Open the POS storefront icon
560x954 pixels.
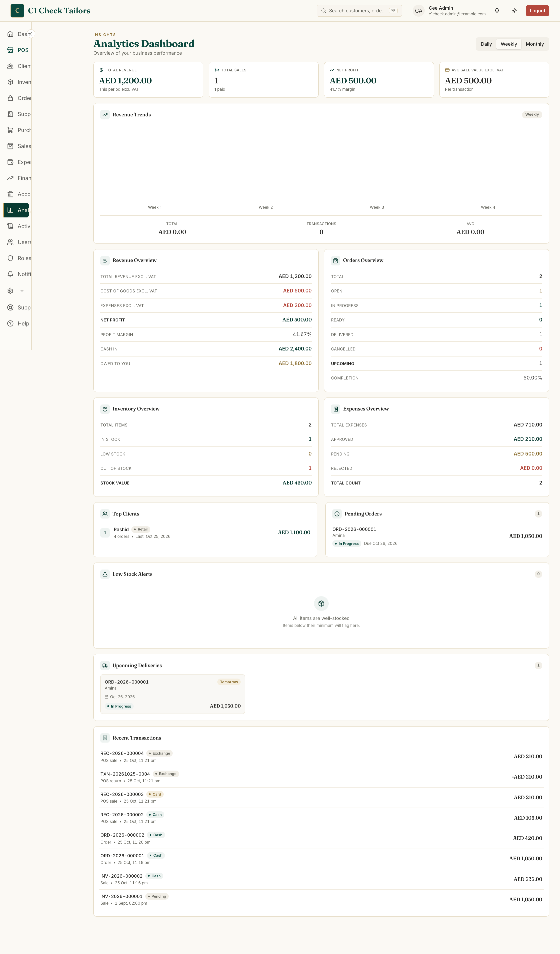(x=10, y=50)
